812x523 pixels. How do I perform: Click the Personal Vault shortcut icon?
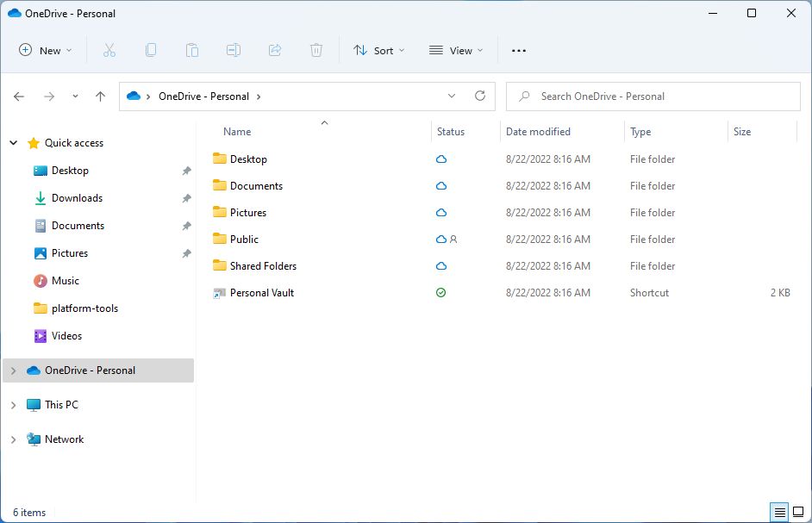pyautogui.click(x=220, y=293)
